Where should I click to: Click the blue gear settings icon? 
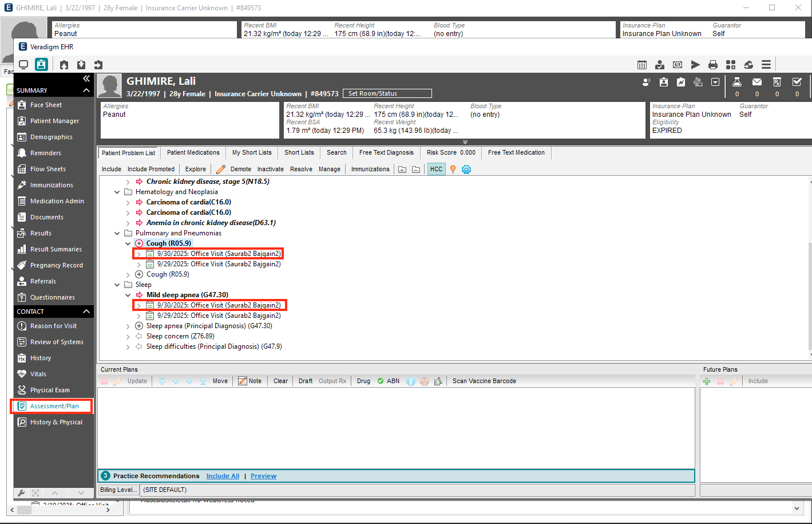click(466, 170)
